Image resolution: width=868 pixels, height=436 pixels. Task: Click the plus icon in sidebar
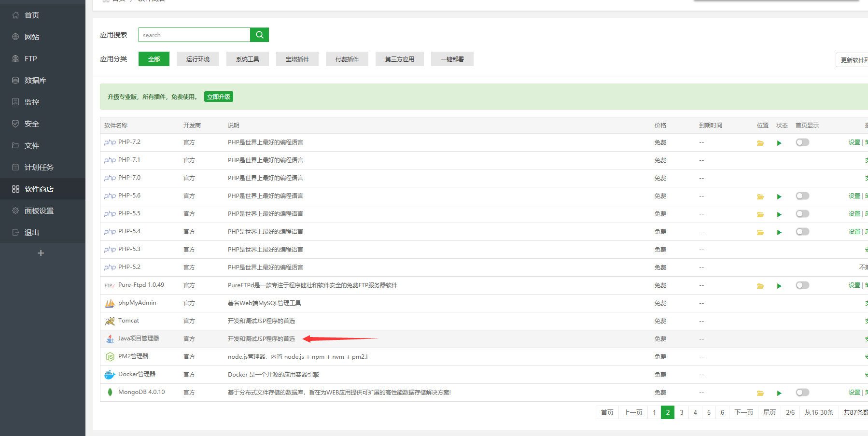click(41, 253)
